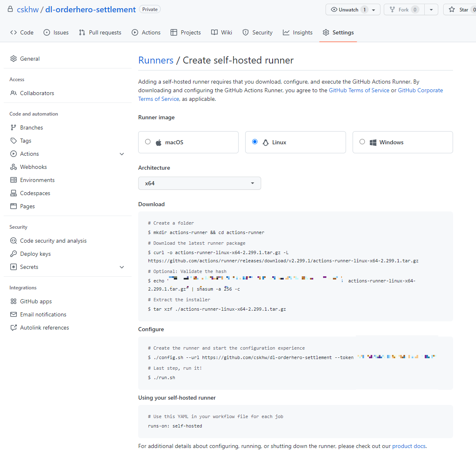The height and width of the screenshot is (473, 476).
Task: Click the Pages browser icon
Action: (14, 206)
